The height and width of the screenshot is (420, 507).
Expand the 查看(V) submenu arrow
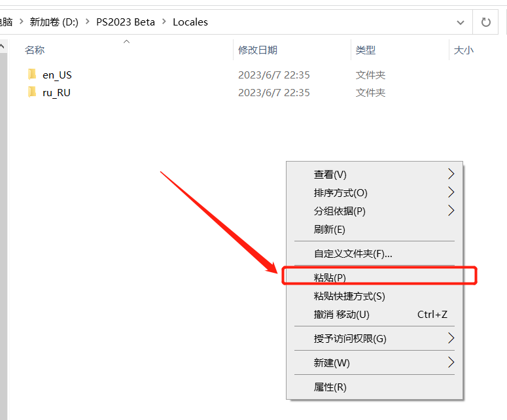tap(451, 174)
